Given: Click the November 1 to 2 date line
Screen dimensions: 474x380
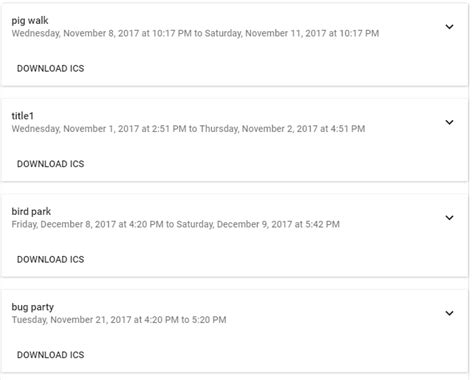Looking at the screenshot, I should click(188, 129).
